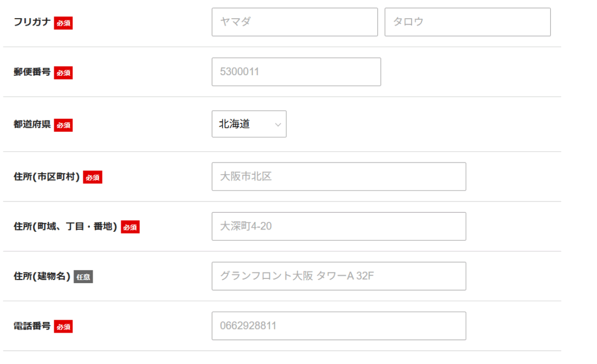Click the 必須 badge next to 郵便番号
Viewport: 597px width, 364px height.
point(63,73)
